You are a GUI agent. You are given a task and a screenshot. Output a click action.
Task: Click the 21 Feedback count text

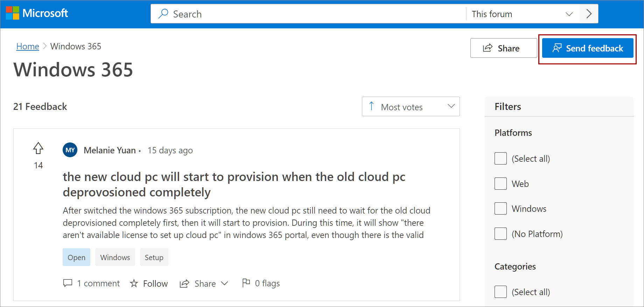coord(40,106)
